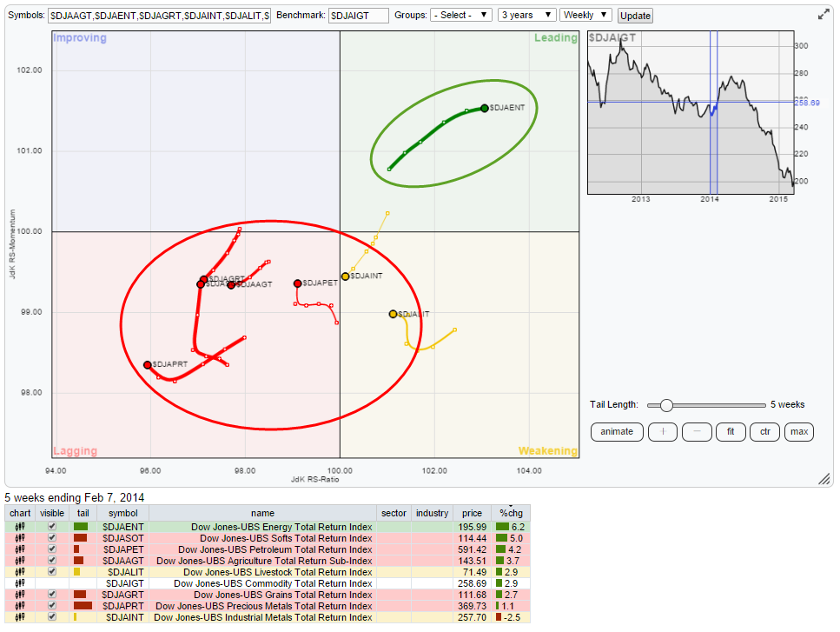
Task: Open chart icon for $DJAINT row
Action: (20, 617)
